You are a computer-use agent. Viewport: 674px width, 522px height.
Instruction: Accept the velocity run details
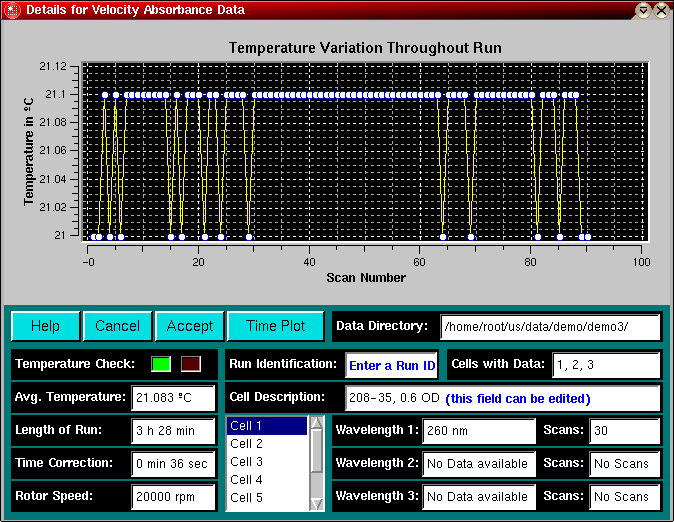click(190, 326)
